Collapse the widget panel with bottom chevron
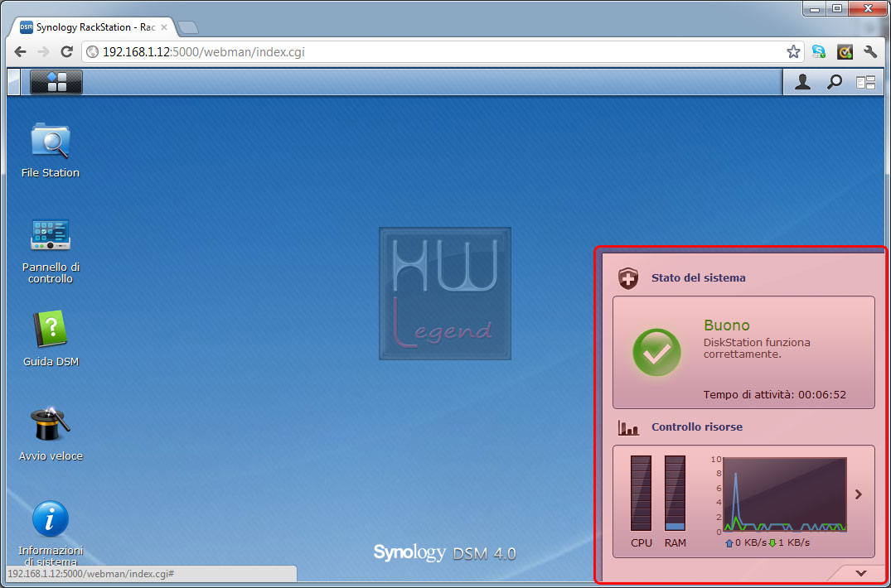This screenshot has width=891, height=588. [860, 572]
